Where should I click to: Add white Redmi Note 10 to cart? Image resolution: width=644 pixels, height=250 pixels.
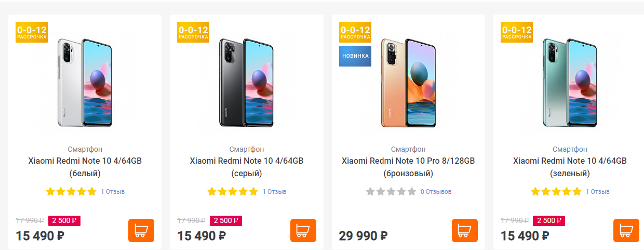141,230
